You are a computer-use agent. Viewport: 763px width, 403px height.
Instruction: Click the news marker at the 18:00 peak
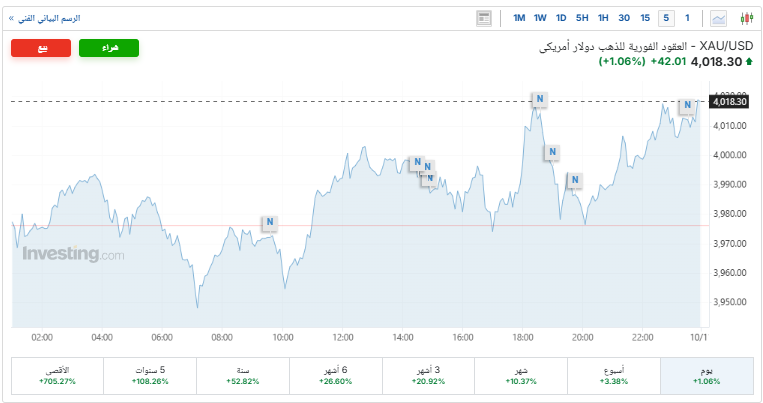click(x=539, y=98)
